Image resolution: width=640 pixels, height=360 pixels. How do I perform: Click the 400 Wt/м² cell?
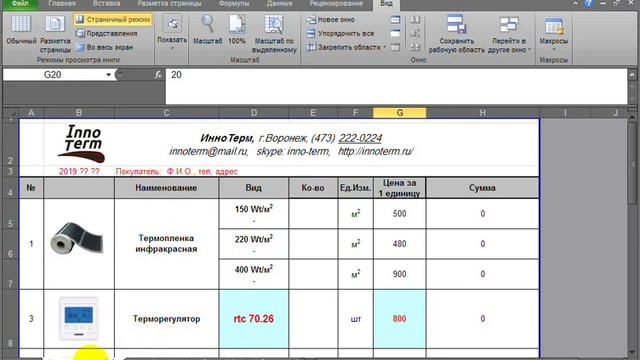(x=254, y=274)
